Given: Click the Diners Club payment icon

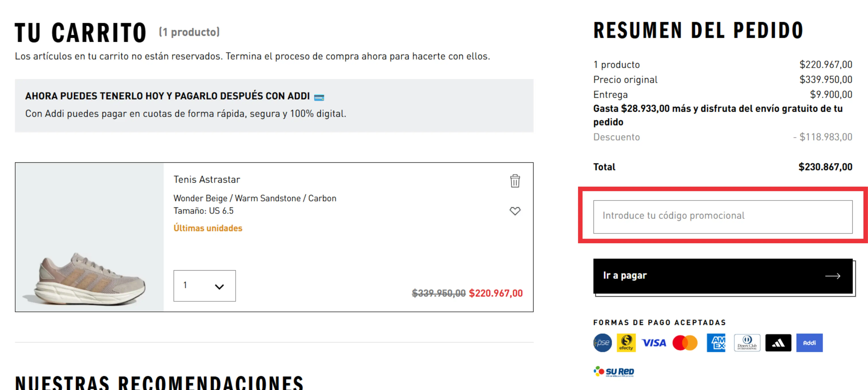Looking at the screenshot, I should tap(747, 343).
